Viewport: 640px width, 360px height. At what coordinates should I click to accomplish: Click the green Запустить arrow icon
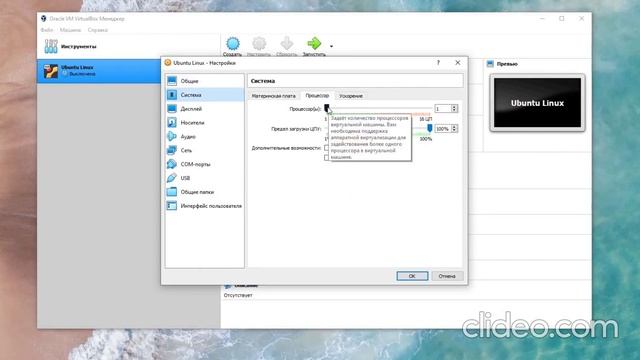point(314,43)
